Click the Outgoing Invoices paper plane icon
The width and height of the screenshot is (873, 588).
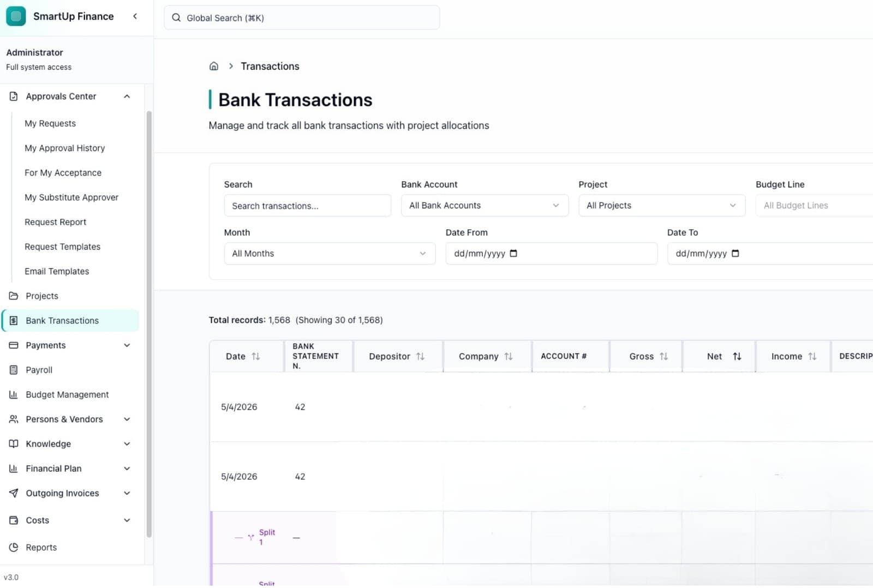14,493
